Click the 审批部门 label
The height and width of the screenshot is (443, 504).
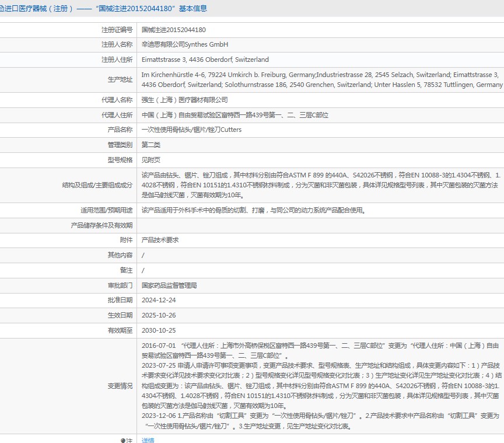[120, 285]
